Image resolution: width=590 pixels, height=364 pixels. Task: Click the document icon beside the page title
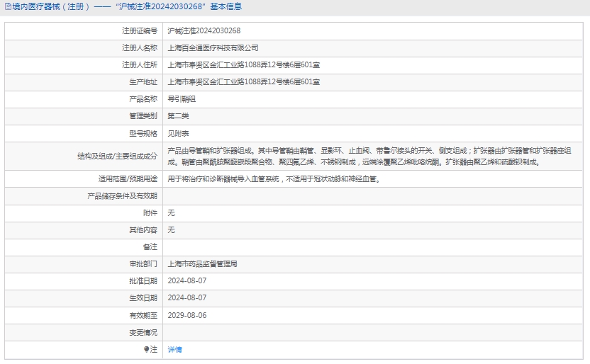[8, 7]
